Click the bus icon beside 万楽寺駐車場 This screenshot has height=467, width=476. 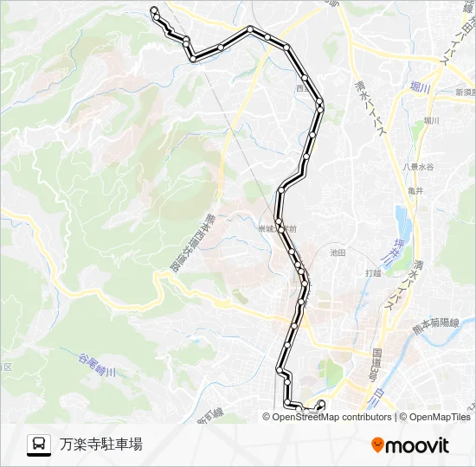[x=39, y=445]
